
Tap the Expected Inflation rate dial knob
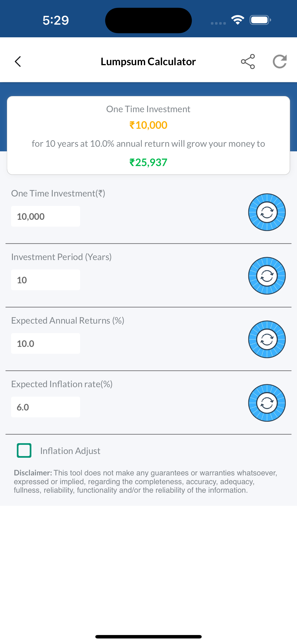pos(267,403)
